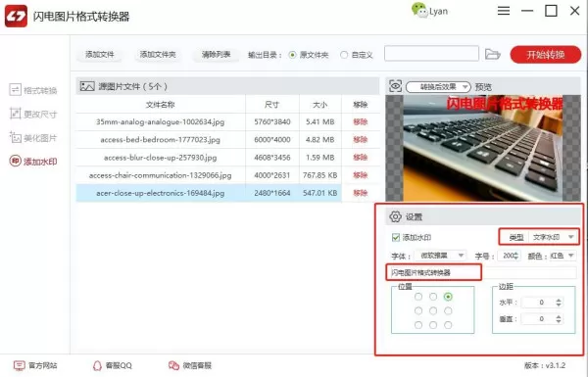The height and width of the screenshot is (377, 588).
Task: Click the Lyan username
Action: tap(438, 11)
